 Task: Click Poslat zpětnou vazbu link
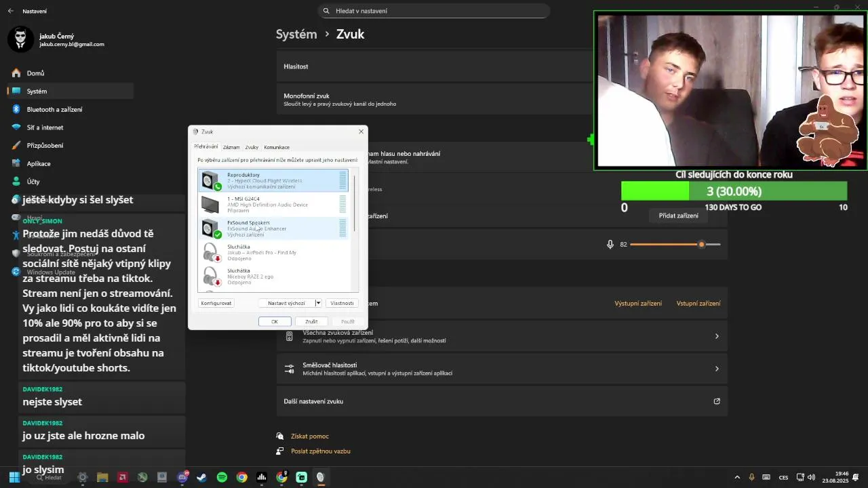(x=321, y=451)
